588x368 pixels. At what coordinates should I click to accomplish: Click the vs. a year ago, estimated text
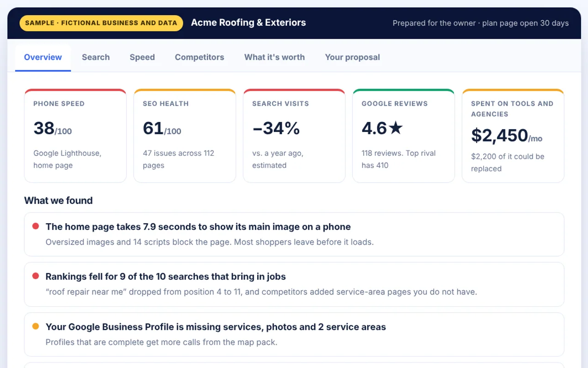pyautogui.click(x=278, y=159)
